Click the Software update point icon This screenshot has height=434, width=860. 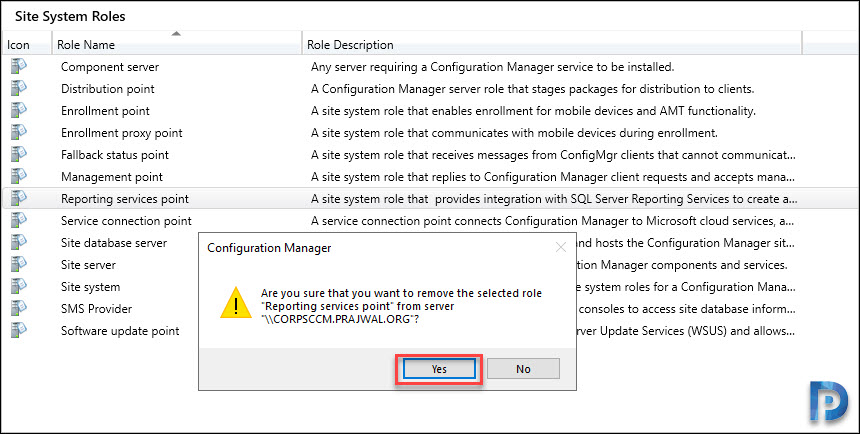tap(19, 331)
